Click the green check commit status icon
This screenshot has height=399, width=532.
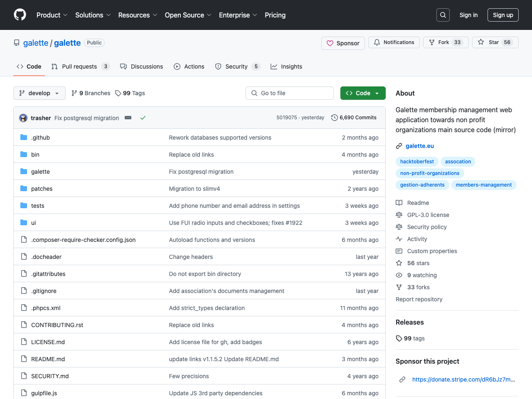143,118
